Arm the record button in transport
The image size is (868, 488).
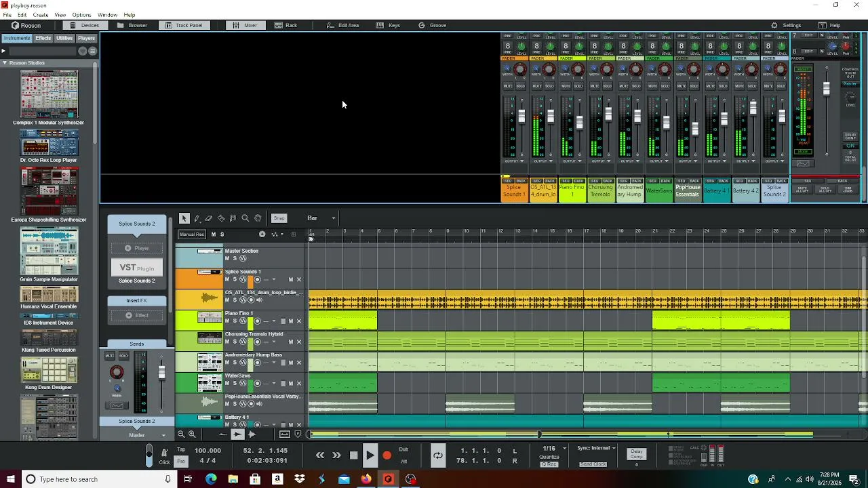click(x=387, y=455)
